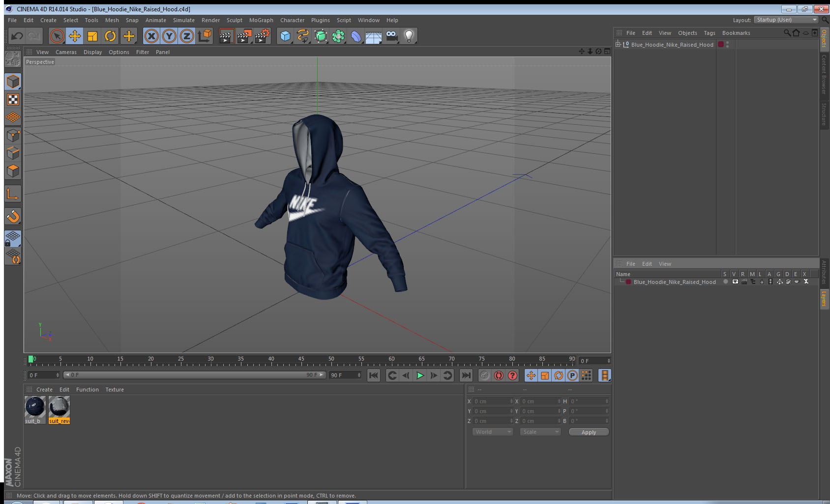The image size is (830, 504).
Task: Open the Object Manager Tags menu
Action: [709, 33]
